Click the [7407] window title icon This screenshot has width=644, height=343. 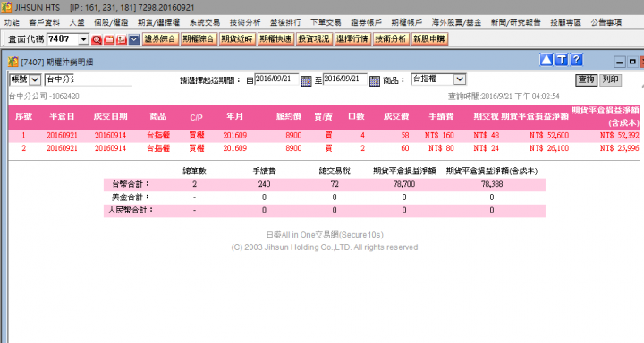[x=13, y=62]
